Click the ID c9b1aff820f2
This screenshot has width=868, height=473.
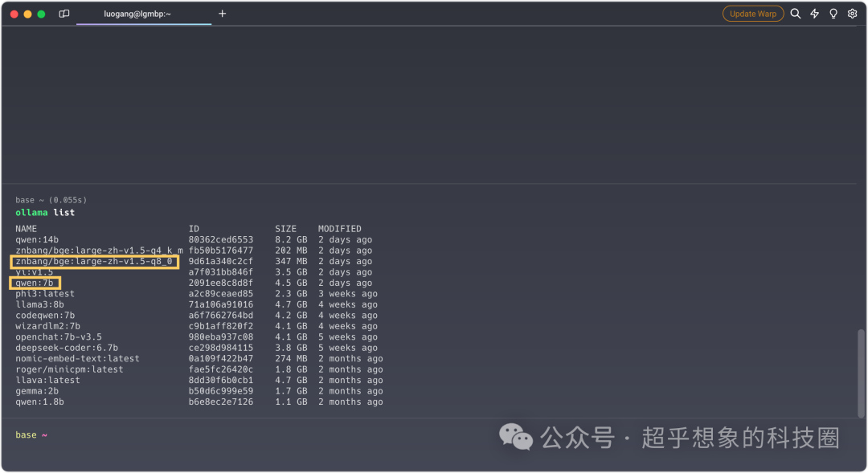point(221,326)
